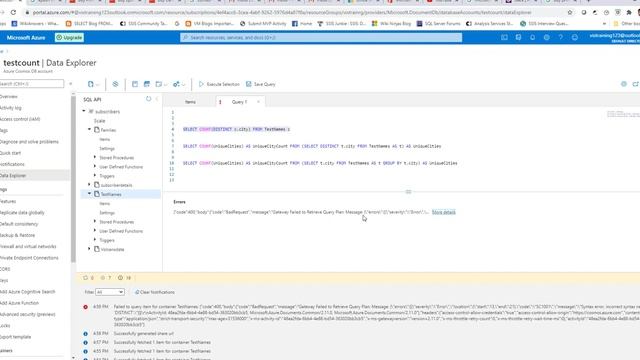The width and height of the screenshot is (640, 360).
Task: Collapse the left menu with chevron
Action: pos(71,84)
